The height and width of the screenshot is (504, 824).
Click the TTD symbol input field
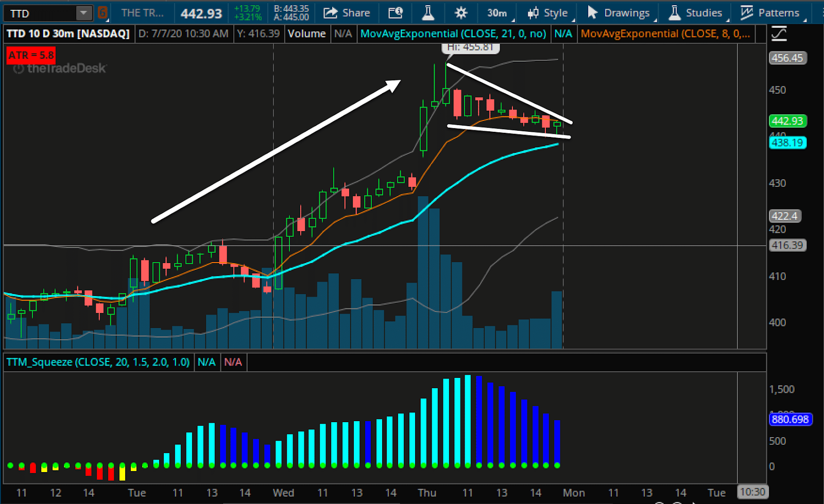point(40,13)
